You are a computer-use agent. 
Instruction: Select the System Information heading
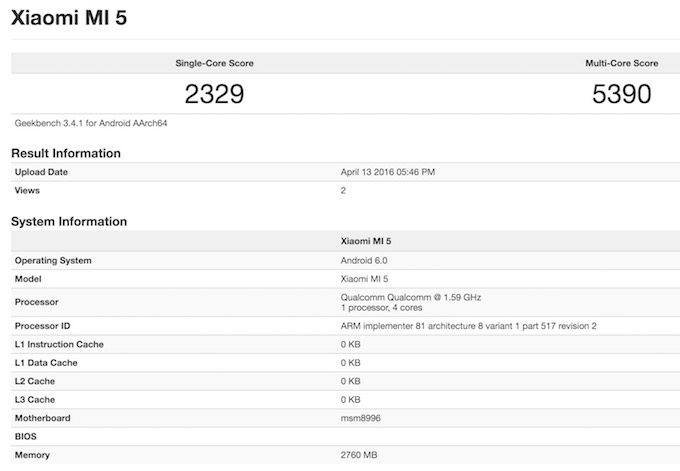[x=69, y=221]
